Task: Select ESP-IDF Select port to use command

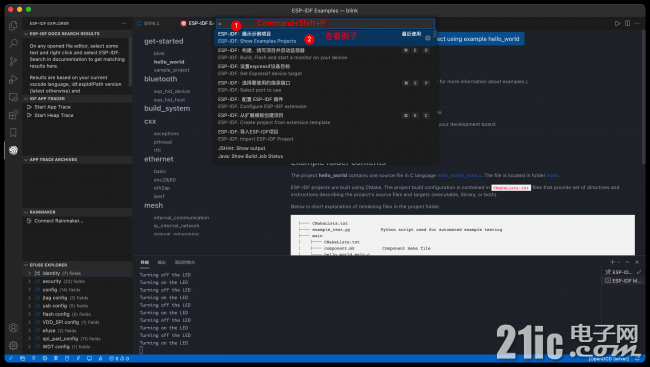Action: (x=325, y=86)
